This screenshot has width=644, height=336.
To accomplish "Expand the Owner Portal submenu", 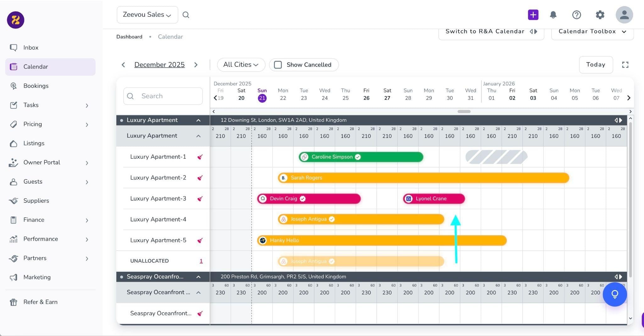I will point(87,163).
